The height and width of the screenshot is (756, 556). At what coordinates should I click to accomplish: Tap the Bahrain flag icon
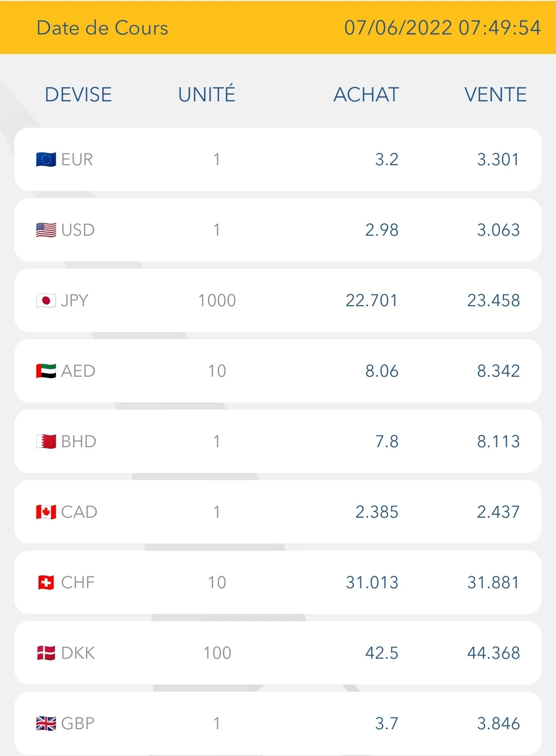point(46,442)
